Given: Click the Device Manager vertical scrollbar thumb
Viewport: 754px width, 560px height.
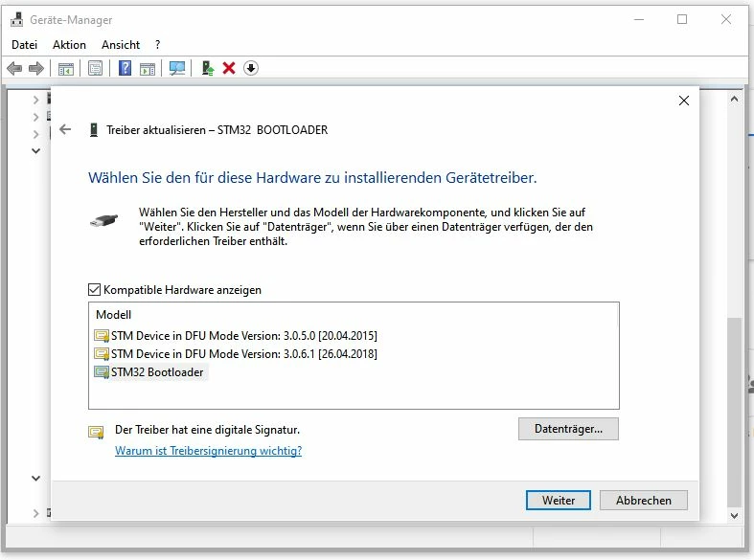Looking at the screenshot, I should click(734, 412).
